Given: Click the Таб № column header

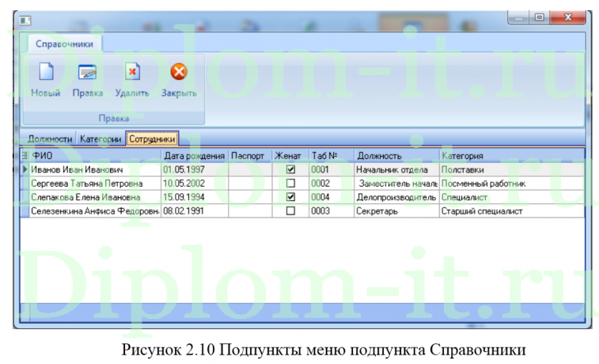Looking at the screenshot, I should 332,156.
